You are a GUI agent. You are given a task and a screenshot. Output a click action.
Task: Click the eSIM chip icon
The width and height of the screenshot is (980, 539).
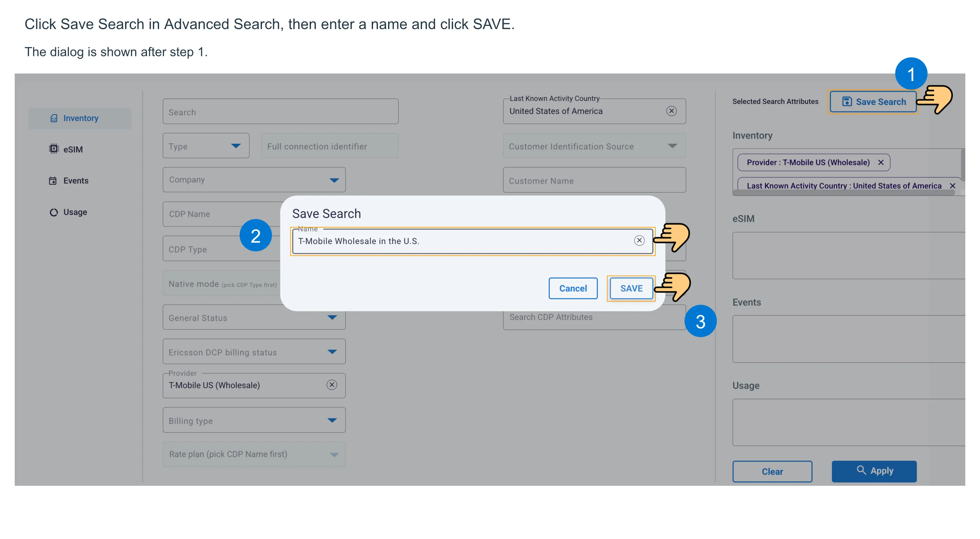pos(54,149)
